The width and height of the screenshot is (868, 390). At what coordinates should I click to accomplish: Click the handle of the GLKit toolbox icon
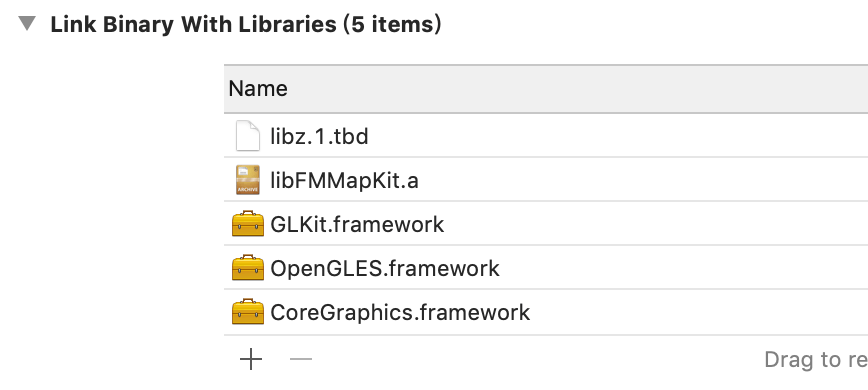[247, 214]
